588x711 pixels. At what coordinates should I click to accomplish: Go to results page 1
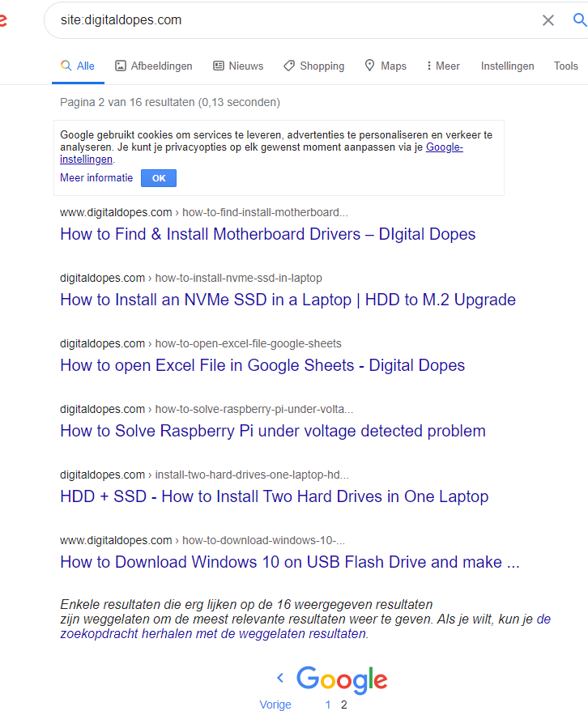coord(328,705)
